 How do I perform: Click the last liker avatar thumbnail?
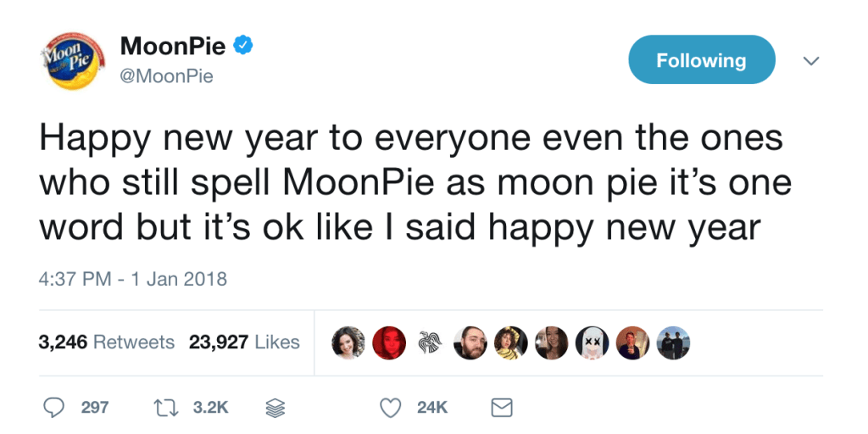pos(673,342)
